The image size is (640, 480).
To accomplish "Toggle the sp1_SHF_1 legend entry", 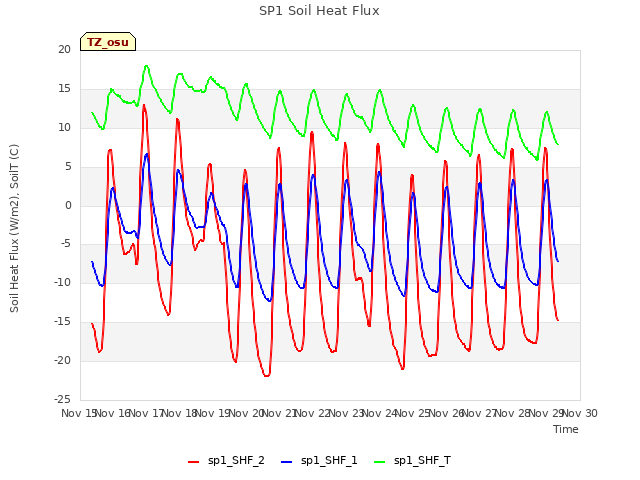I will tap(319, 461).
